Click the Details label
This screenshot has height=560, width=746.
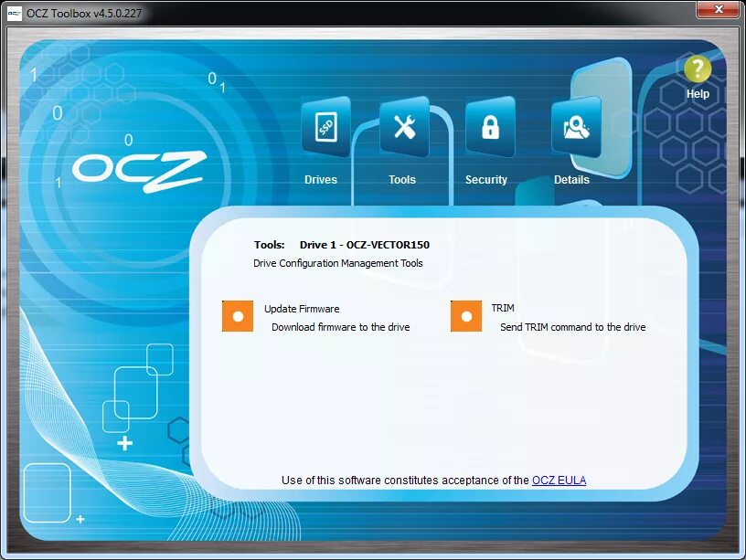click(571, 180)
